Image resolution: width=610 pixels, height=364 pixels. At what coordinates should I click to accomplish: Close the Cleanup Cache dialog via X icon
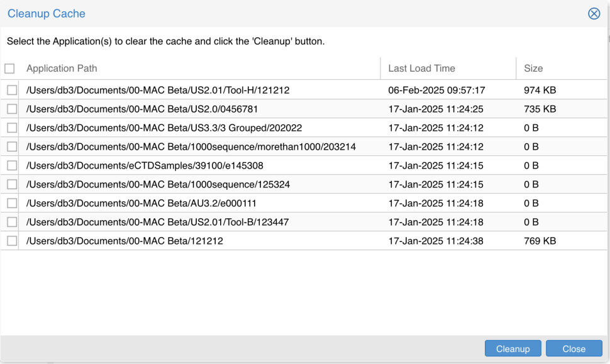click(x=594, y=14)
